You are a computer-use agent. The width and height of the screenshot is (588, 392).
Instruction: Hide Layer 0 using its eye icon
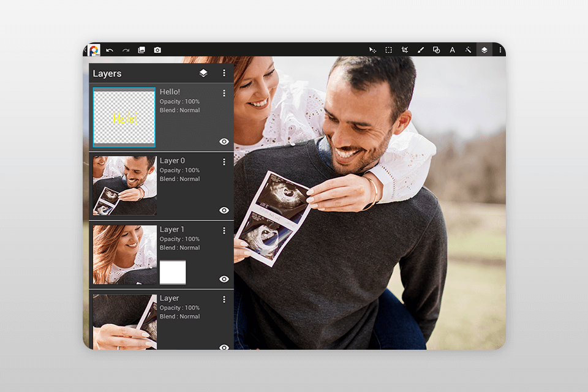224,210
